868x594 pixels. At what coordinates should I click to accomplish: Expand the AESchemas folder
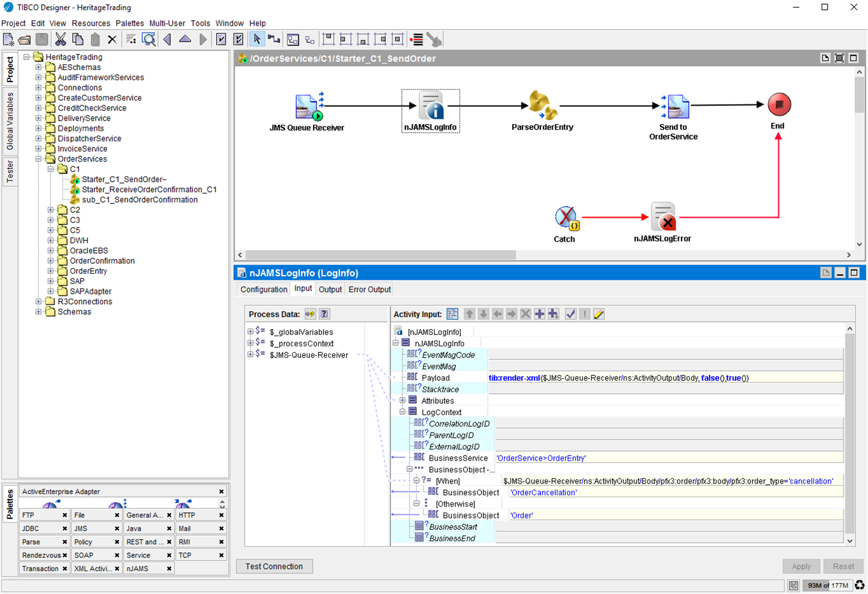(39, 67)
